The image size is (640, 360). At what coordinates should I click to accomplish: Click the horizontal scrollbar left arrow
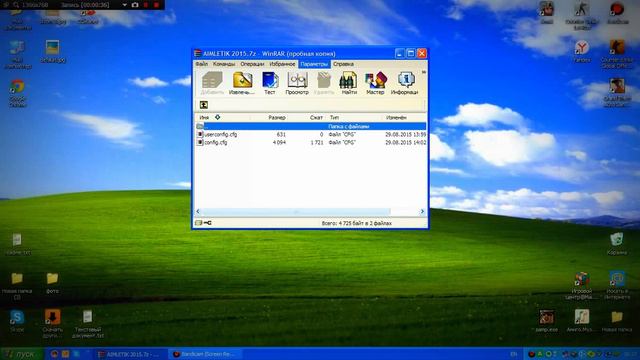click(x=198, y=211)
